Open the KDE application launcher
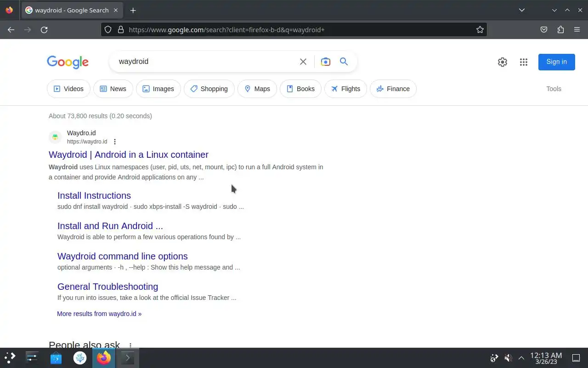Screen dimensions: 588x368 point(10,357)
